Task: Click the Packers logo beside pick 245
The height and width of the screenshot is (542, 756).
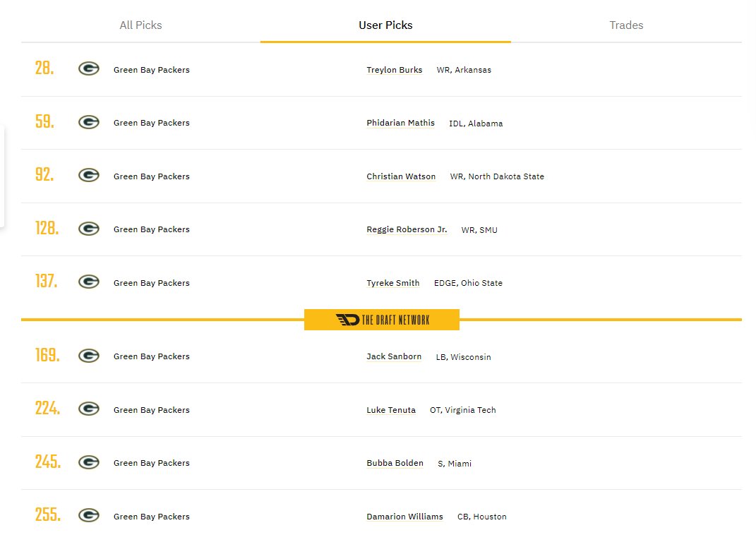Action: pos(89,462)
